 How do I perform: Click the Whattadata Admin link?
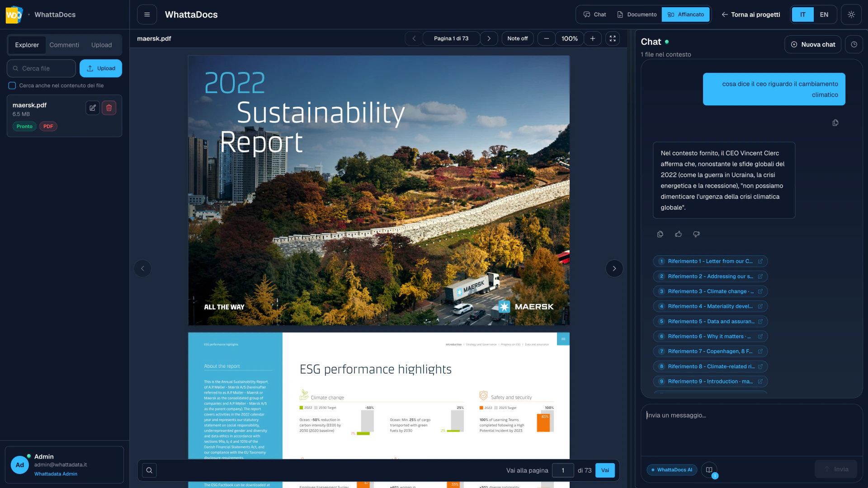pos(56,474)
